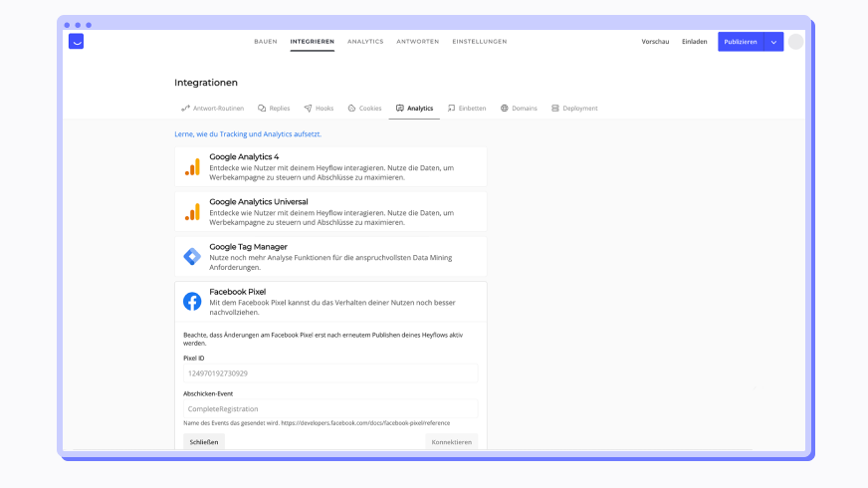Click the Facebook Pixel logo
The image size is (868, 488).
pos(192,302)
